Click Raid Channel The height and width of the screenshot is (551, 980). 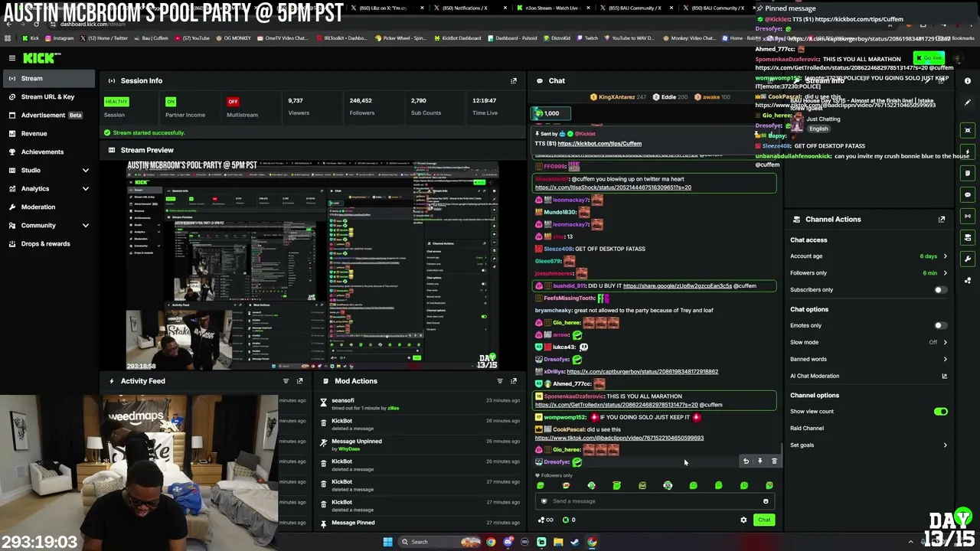[807, 429]
